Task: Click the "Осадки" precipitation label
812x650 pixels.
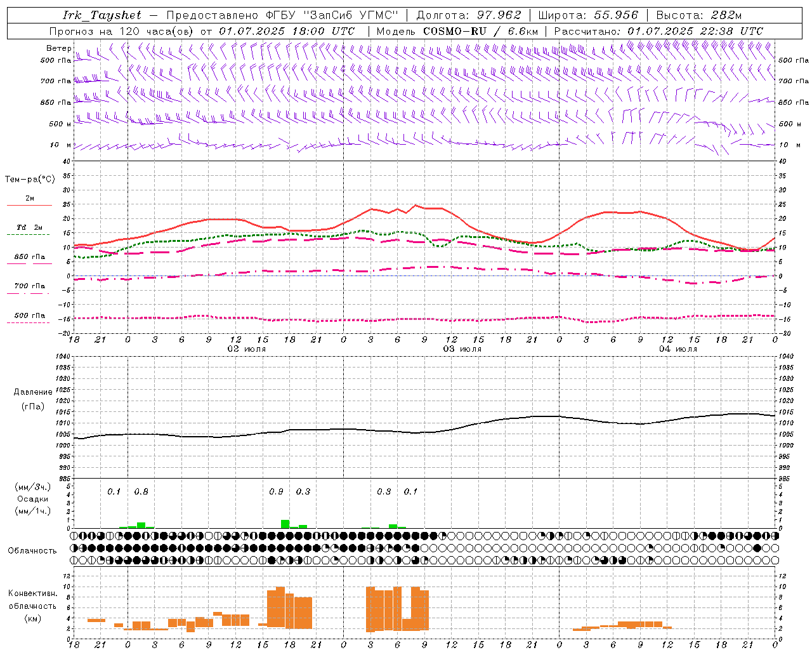Action: [32, 499]
